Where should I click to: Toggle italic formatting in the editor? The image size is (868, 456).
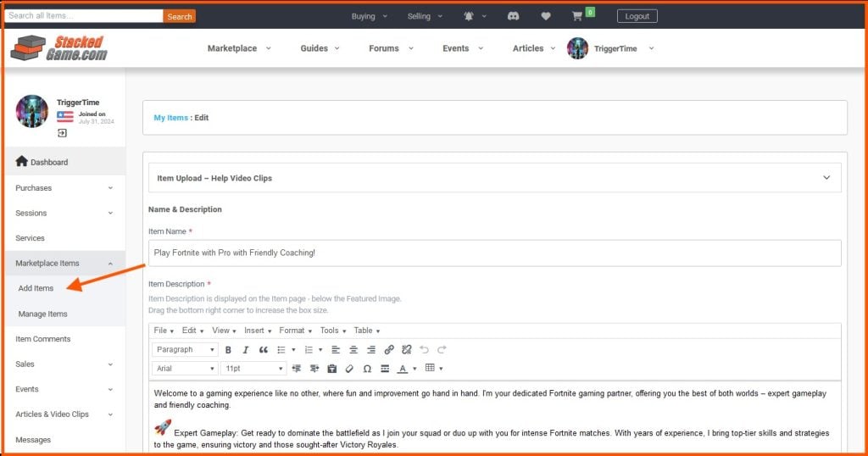click(x=246, y=349)
